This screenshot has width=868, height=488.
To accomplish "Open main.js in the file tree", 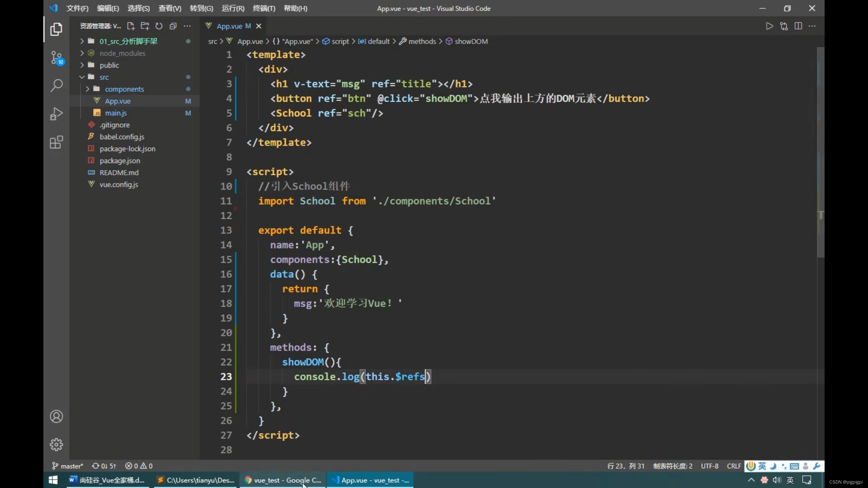I will [116, 113].
